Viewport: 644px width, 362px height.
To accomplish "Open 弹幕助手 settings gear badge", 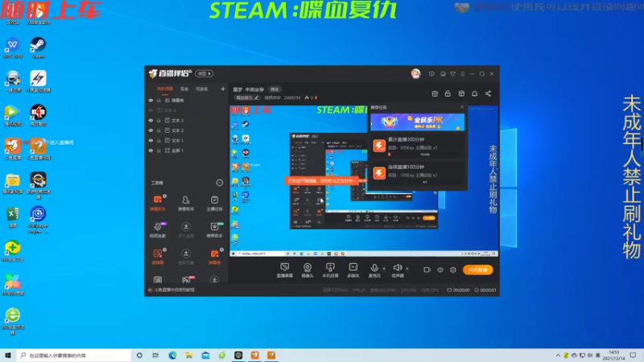I will coord(165,196).
